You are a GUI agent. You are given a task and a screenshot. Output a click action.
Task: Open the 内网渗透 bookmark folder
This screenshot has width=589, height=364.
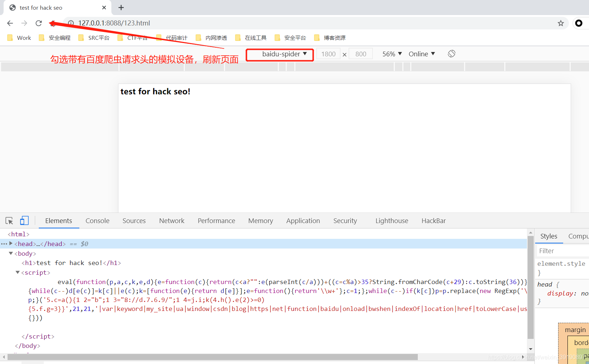(x=212, y=38)
